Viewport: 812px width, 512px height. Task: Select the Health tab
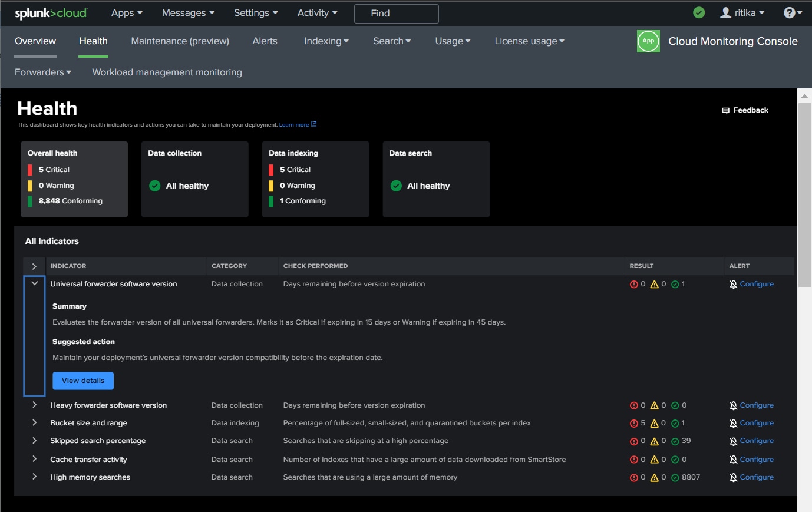pos(93,41)
